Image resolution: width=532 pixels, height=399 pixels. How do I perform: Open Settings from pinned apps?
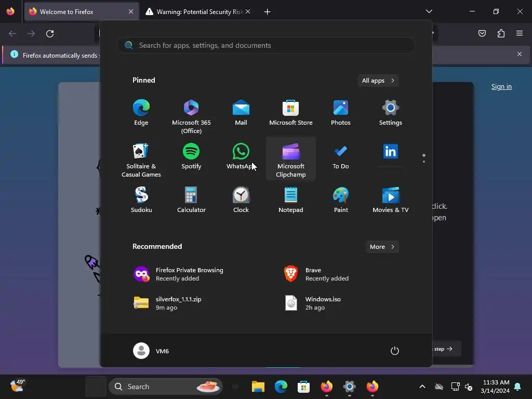pos(391,113)
